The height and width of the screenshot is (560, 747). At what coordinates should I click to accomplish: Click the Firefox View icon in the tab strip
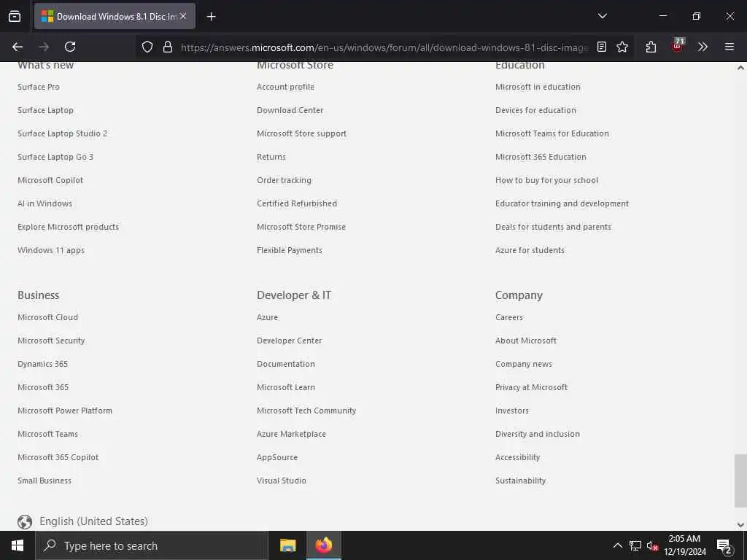15,17
